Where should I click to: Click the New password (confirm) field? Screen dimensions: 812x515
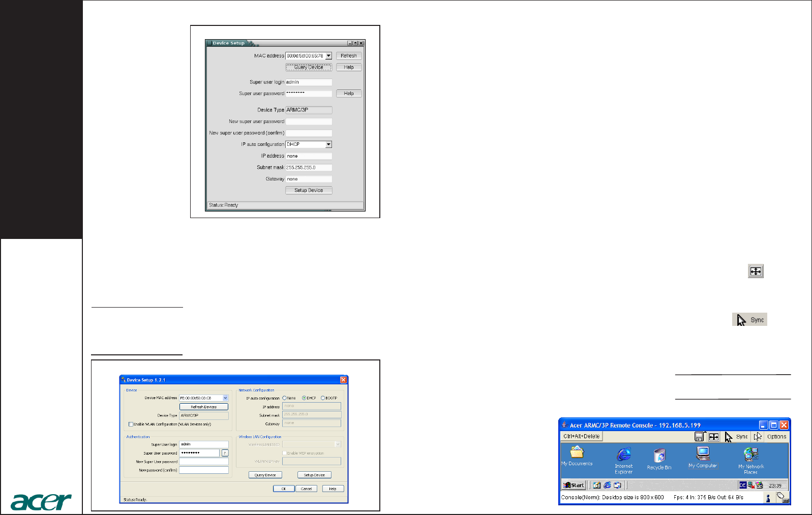click(204, 470)
